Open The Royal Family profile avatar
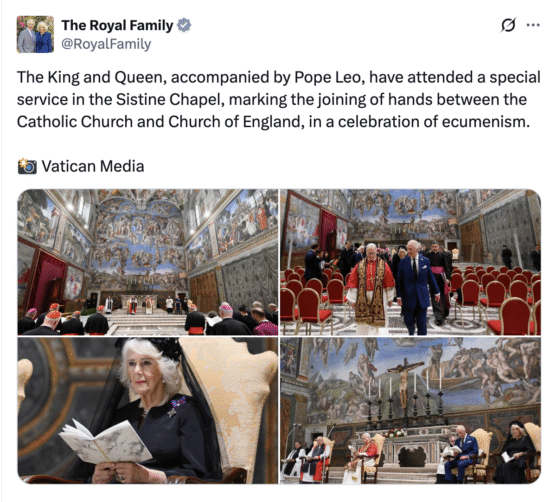The width and height of the screenshot is (550, 502). point(35,34)
